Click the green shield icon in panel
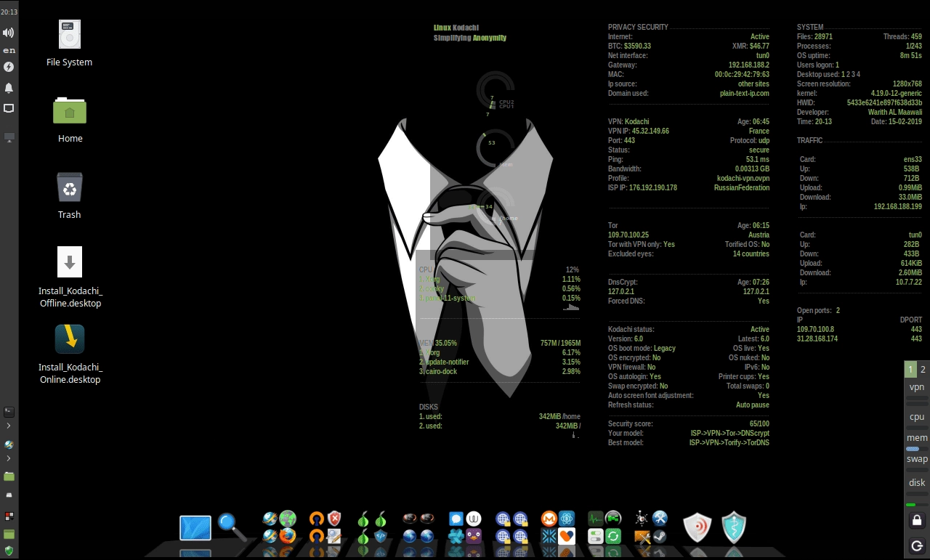The image size is (930, 560). [x=9, y=550]
